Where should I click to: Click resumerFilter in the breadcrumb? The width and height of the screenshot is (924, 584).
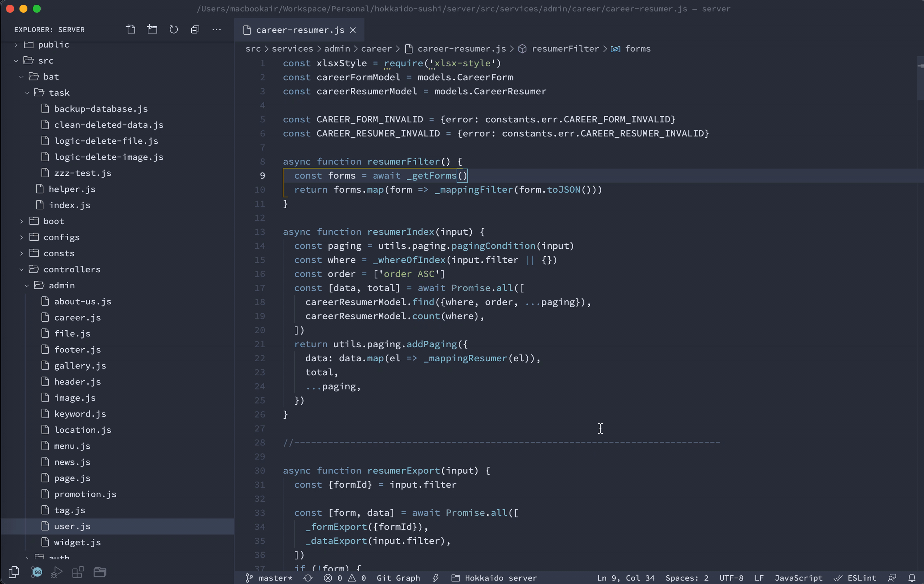(x=565, y=49)
